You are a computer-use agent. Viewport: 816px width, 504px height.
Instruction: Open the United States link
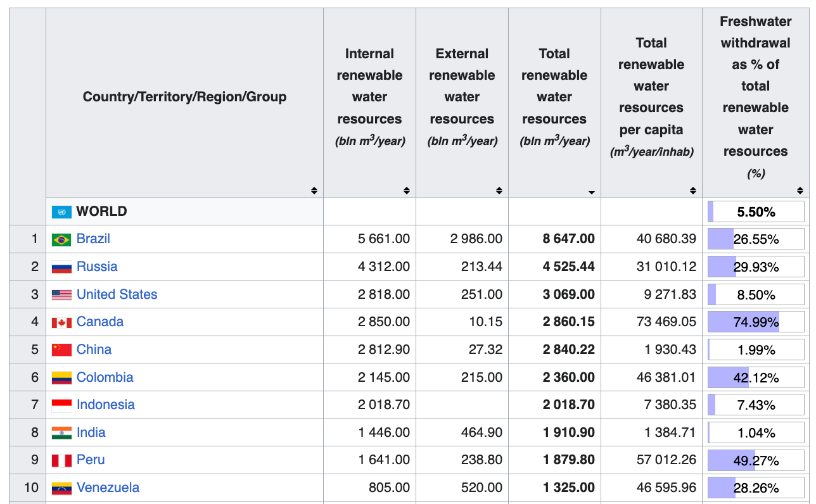117,294
